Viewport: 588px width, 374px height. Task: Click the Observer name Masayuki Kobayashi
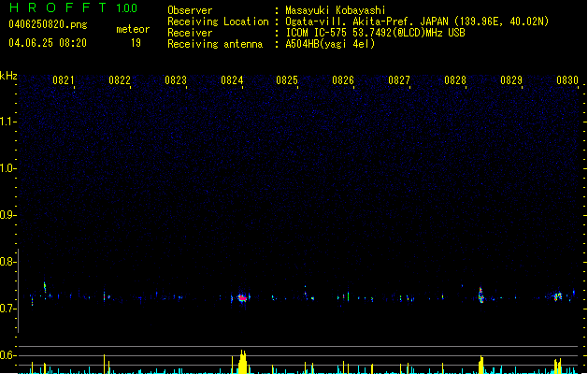(336, 10)
